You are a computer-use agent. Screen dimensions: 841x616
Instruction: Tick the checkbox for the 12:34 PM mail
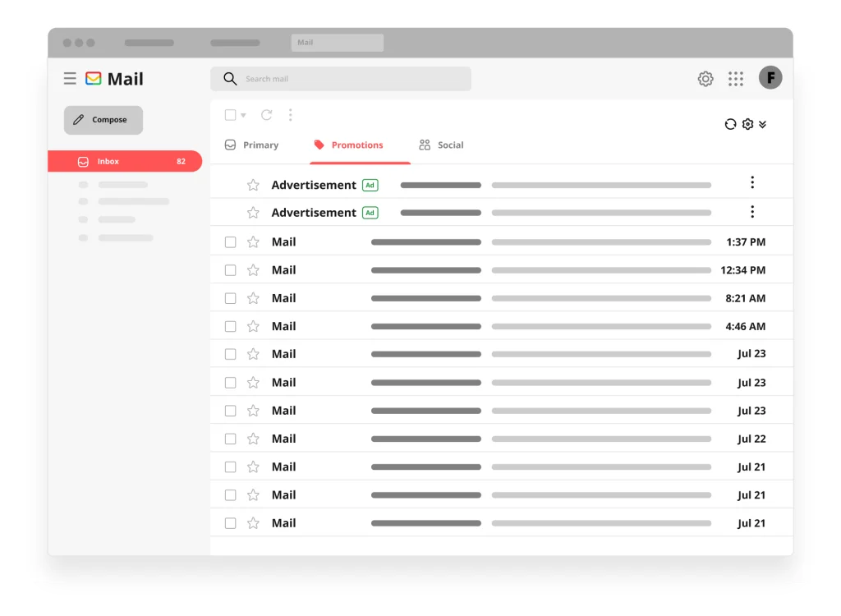point(231,270)
